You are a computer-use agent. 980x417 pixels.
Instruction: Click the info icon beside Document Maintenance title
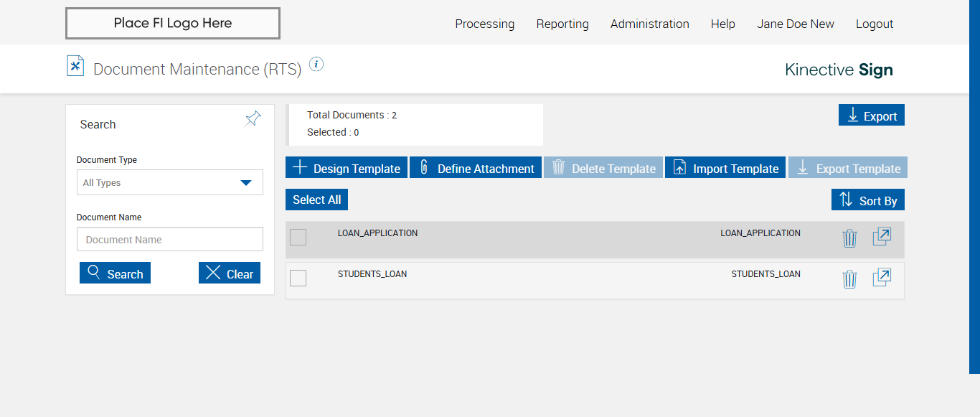click(x=316, y=65)
